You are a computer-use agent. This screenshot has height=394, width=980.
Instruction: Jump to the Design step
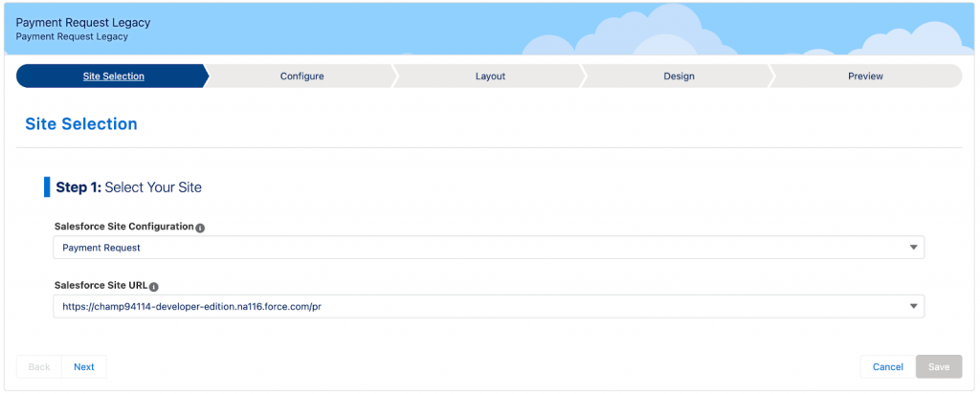pos(679,77)
